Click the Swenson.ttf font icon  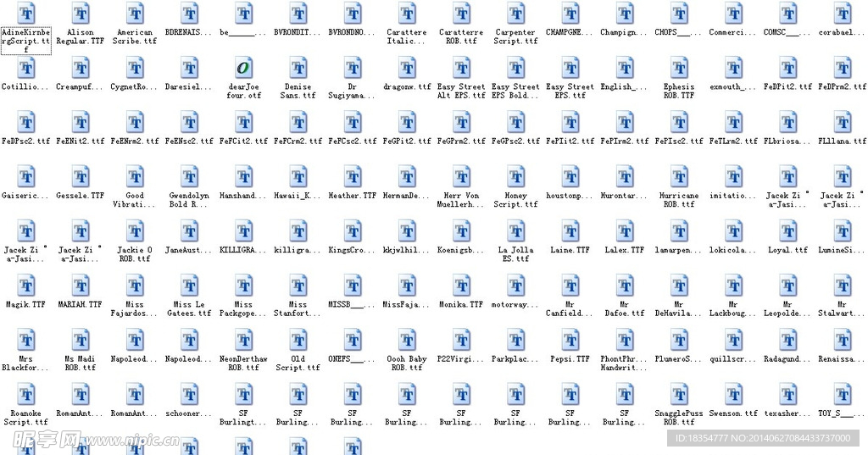click(x=733, y=394)
